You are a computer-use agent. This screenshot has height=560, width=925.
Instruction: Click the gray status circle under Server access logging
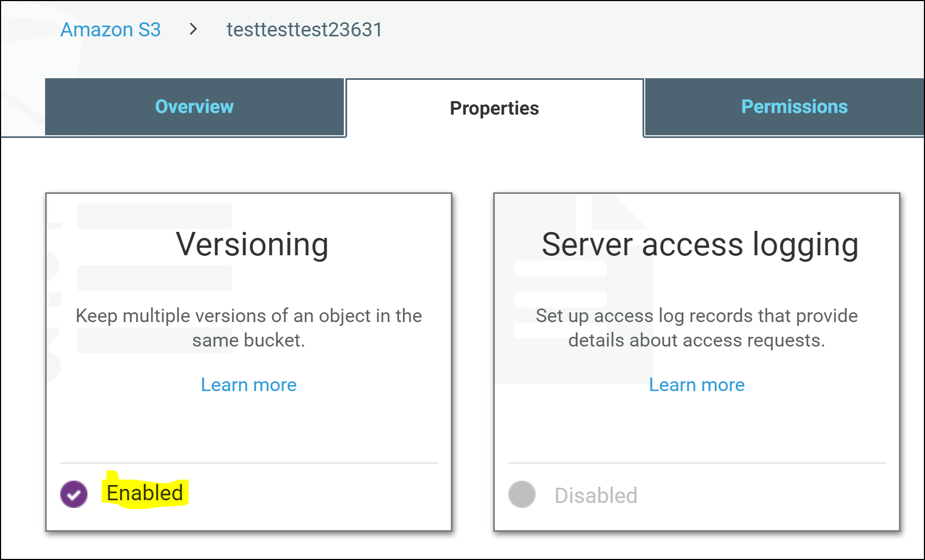521,494
